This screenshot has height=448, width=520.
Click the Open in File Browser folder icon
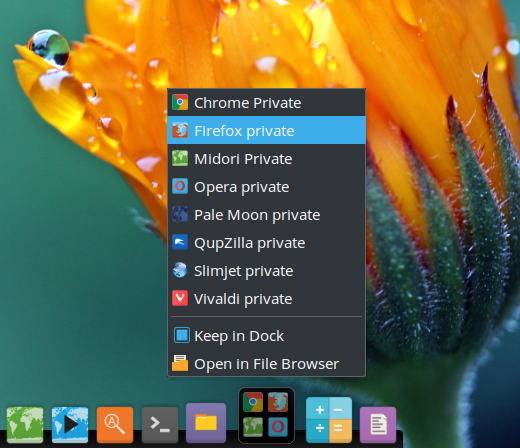tap(180, 363)
